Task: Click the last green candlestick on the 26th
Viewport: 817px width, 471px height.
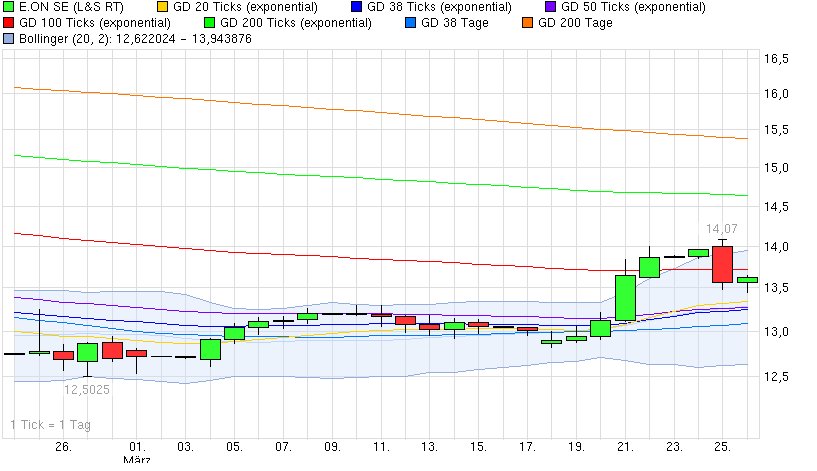Action: (747, 280)
